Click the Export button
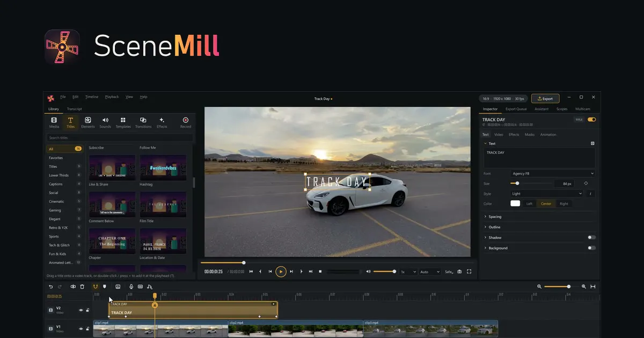The height and width of the screenshot is (338, 644). point(545,99)
